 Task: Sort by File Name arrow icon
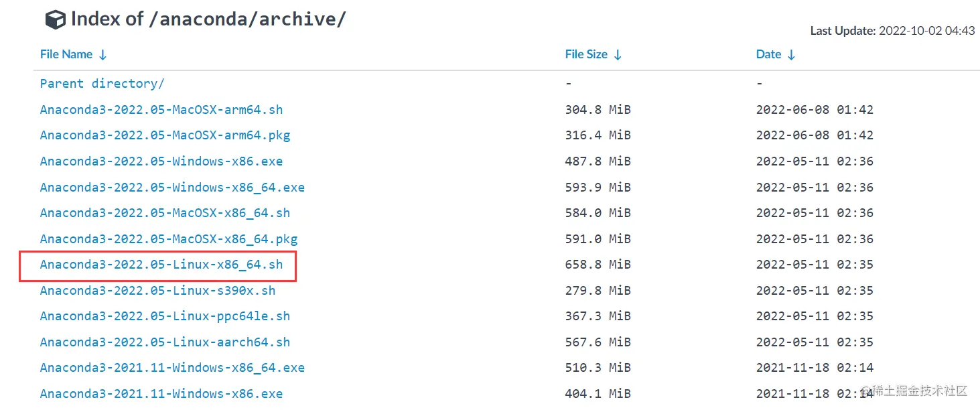[102, 55]
